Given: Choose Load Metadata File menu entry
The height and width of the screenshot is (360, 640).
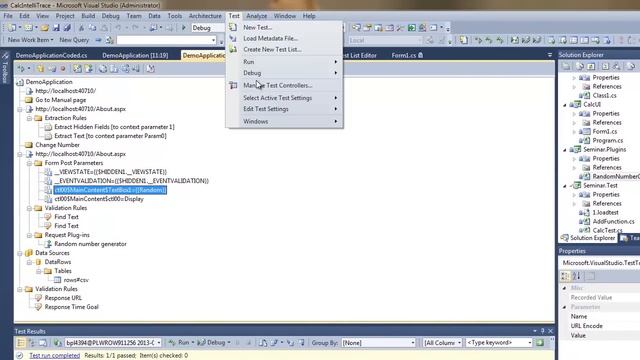Looking at the screenshot, I should (x=285, y=38).
